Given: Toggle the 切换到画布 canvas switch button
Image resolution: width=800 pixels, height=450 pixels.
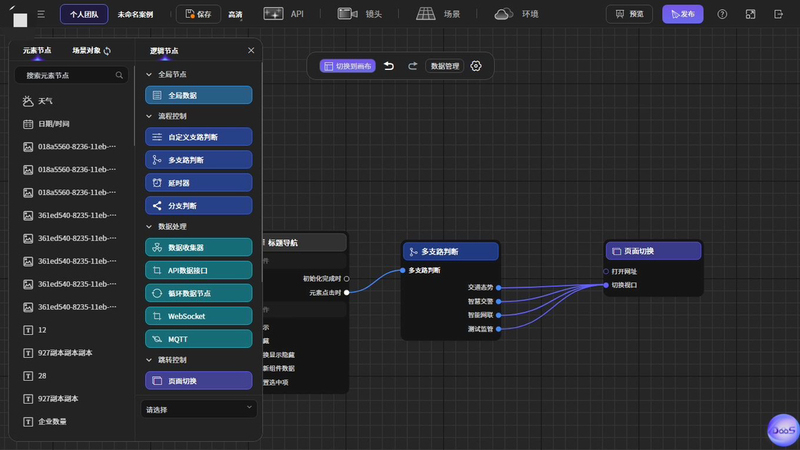Looking at the screenshot, I should coord(347,66).
